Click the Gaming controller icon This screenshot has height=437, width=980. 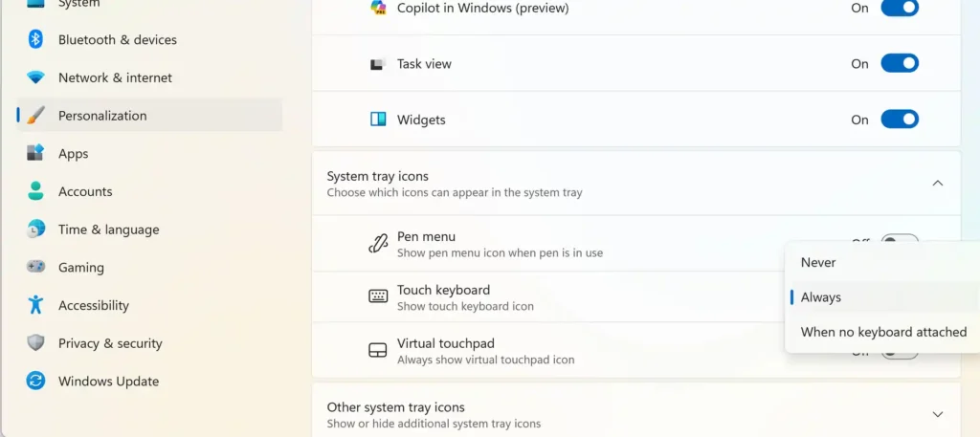coord(35,267)
